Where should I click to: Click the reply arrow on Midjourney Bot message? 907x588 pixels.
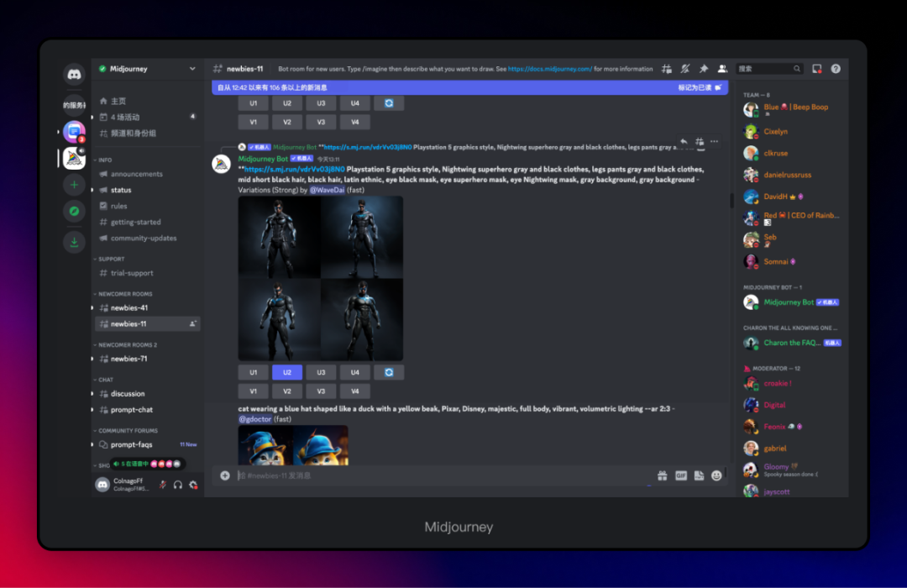[684, 141]
